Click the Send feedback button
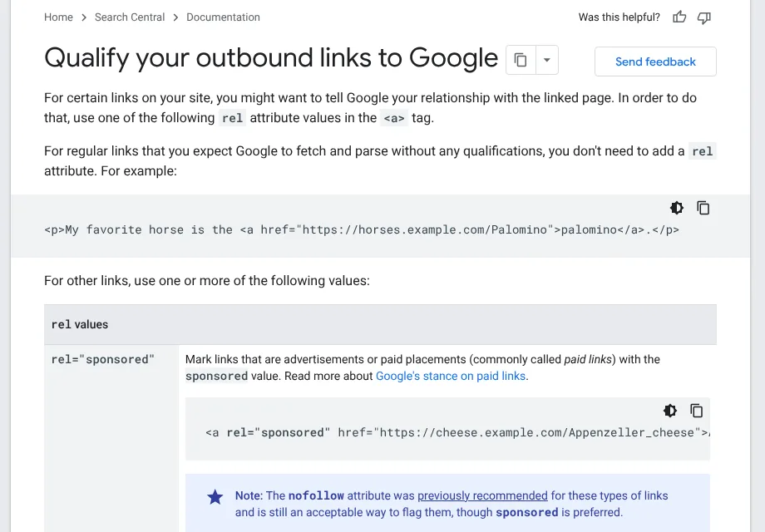Screen dimensions: 765x532 click(655, 62)
